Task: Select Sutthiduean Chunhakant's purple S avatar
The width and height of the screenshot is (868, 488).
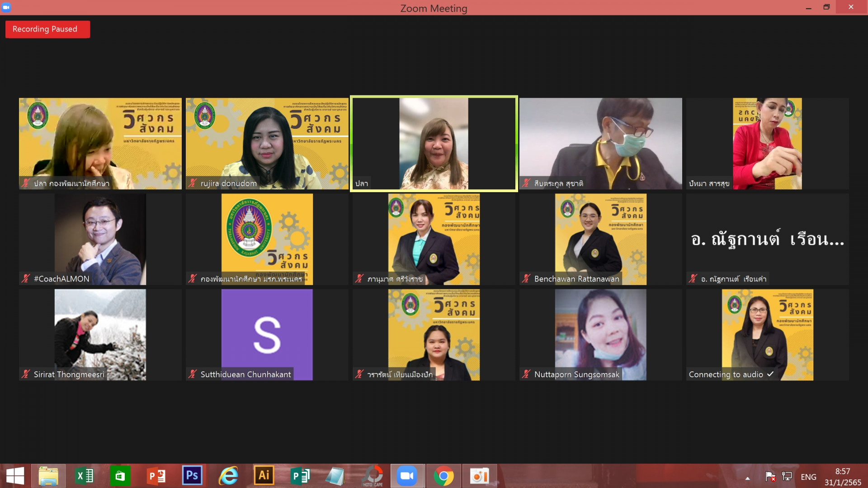Action: [267, 335]
